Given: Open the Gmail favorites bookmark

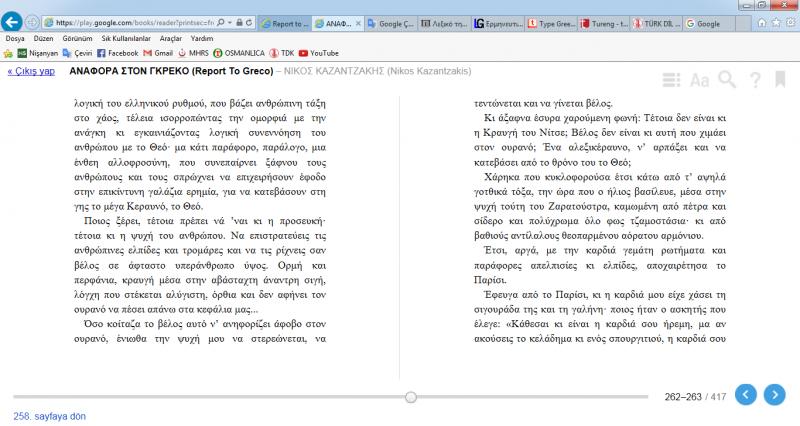Looking at the screenshot, I should pyautogui.click(x=158, y=53).
